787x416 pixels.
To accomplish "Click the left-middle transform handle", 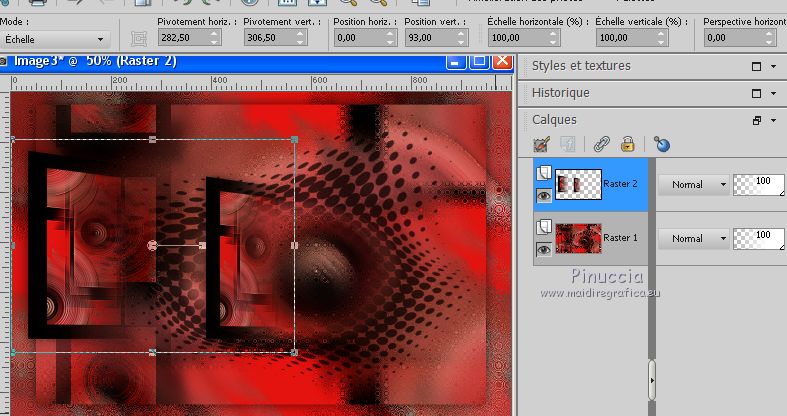I will [13, 245].
